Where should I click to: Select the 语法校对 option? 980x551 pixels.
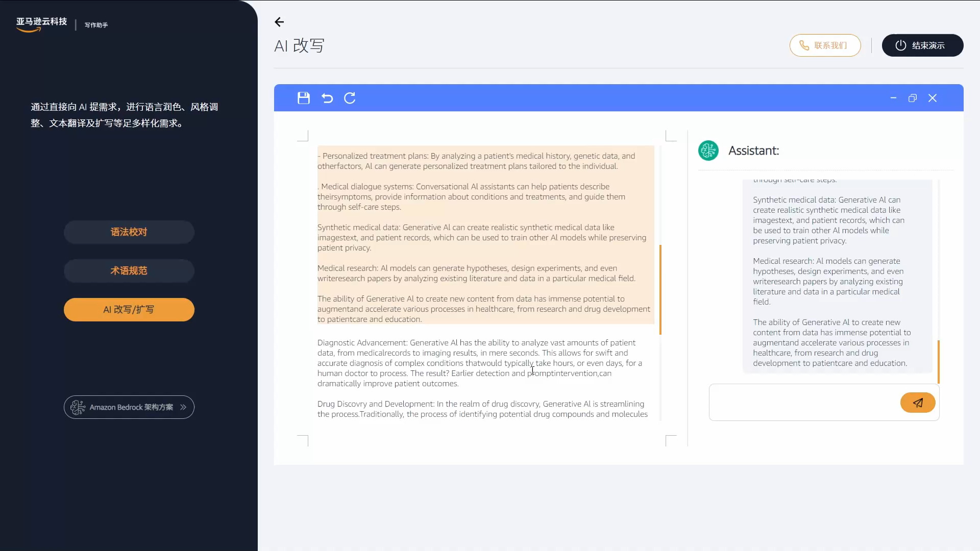pyautogui.click(x=129, y=232)
